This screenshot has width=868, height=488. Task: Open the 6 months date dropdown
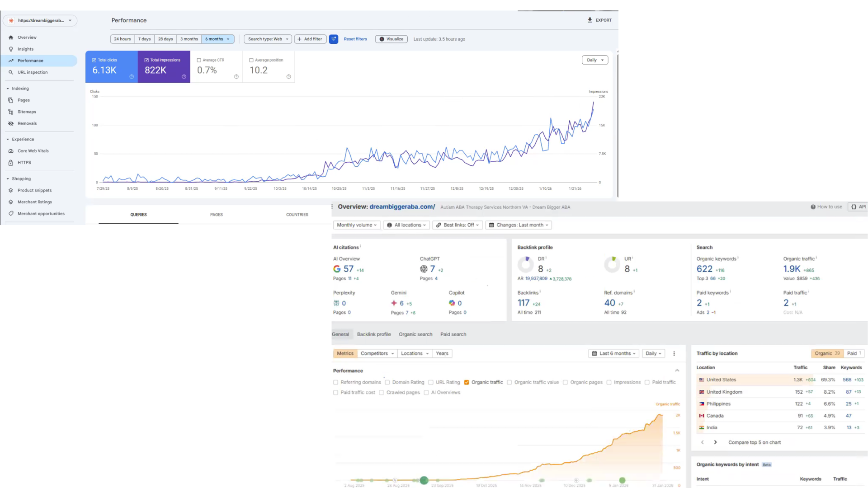pyautogui.click(x=217, y=39)
